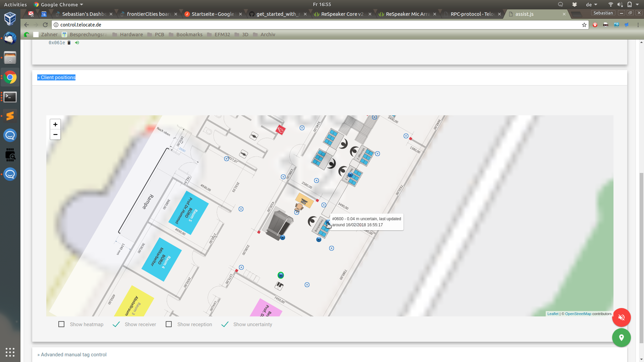Open the Show Applications grid
This screenshot has width=644, height=362.
coord(10,352)
